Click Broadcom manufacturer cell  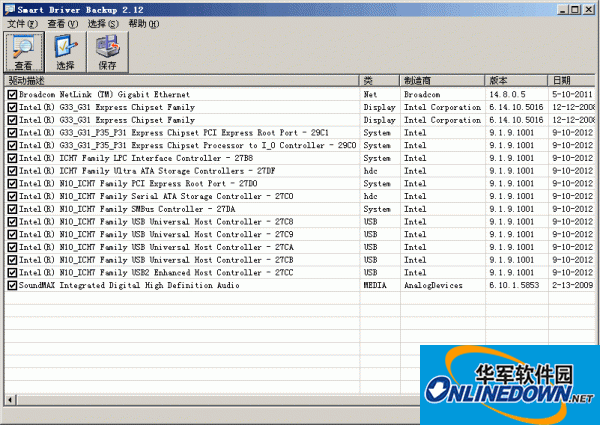point(422,94)
